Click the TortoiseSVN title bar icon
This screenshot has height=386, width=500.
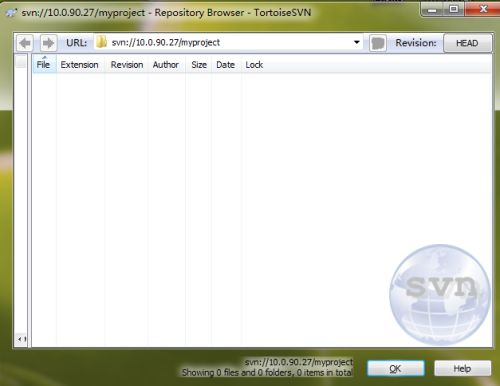point(12,13)
